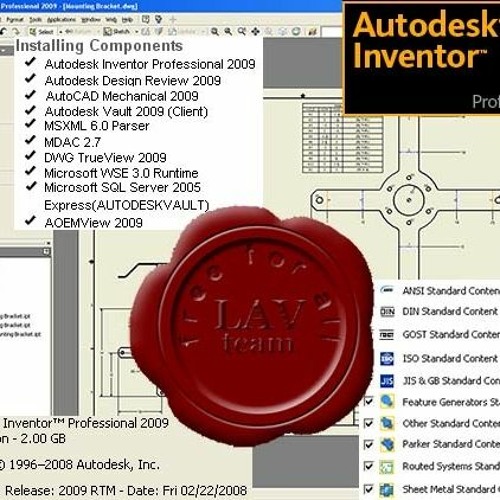Click the first magnifier Zoom All icon

coord(215,32)
